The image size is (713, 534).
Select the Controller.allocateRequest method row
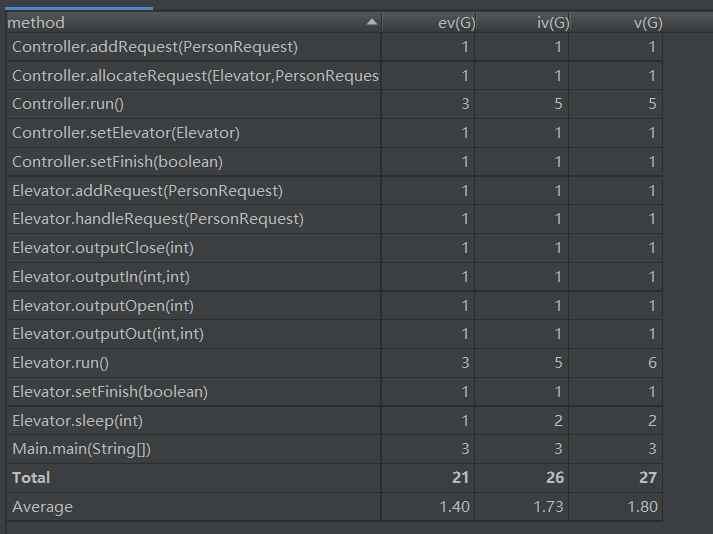[195, 76]
